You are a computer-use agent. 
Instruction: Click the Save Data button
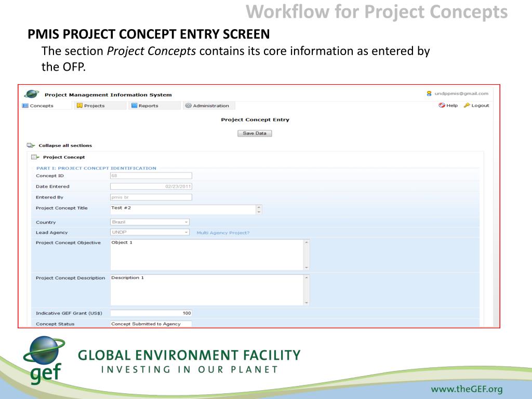(255, 134)
